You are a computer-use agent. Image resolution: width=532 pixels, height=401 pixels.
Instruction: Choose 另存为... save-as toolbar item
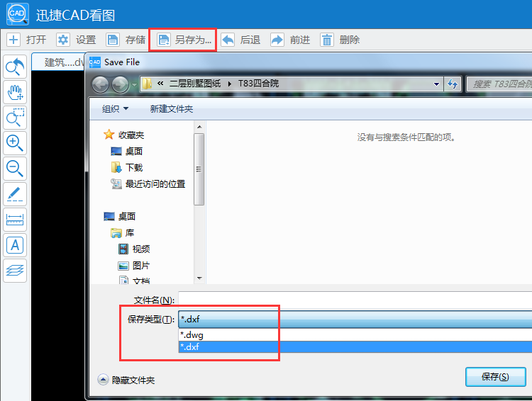click(x=184, y=40)
